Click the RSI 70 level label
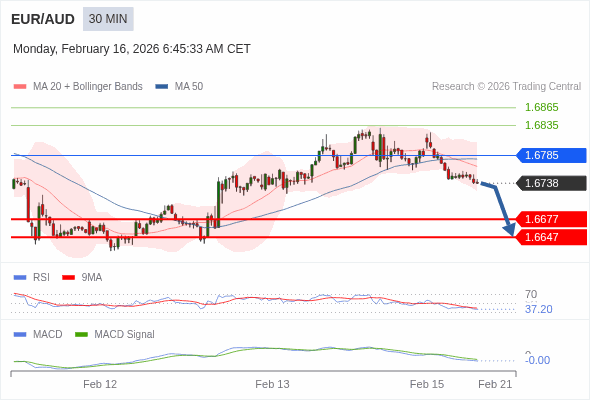The width and height of the screenshot is (590, 400). [x=531, y=294]
